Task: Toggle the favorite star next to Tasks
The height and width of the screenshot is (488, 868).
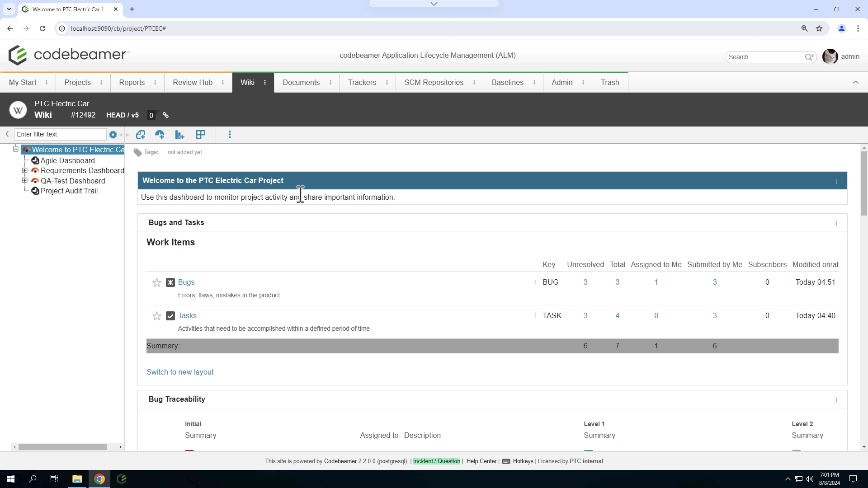Action: 156,316
